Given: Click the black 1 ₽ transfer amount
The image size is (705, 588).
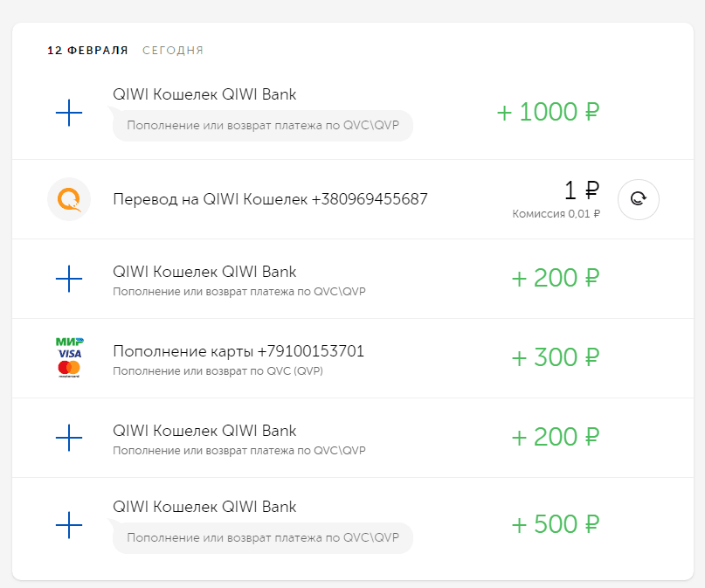Looking at the screenshot, I should 581,190.
